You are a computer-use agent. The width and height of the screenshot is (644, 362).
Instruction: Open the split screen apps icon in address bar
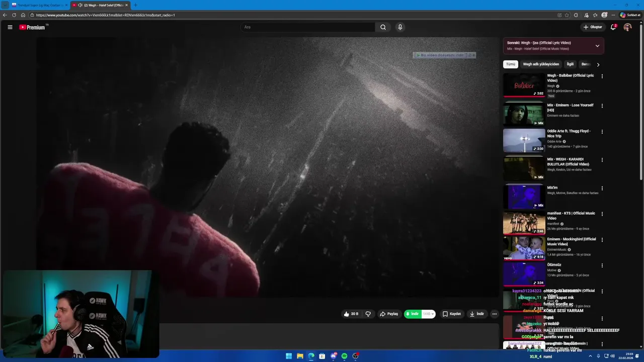click(x=559, y=15)
